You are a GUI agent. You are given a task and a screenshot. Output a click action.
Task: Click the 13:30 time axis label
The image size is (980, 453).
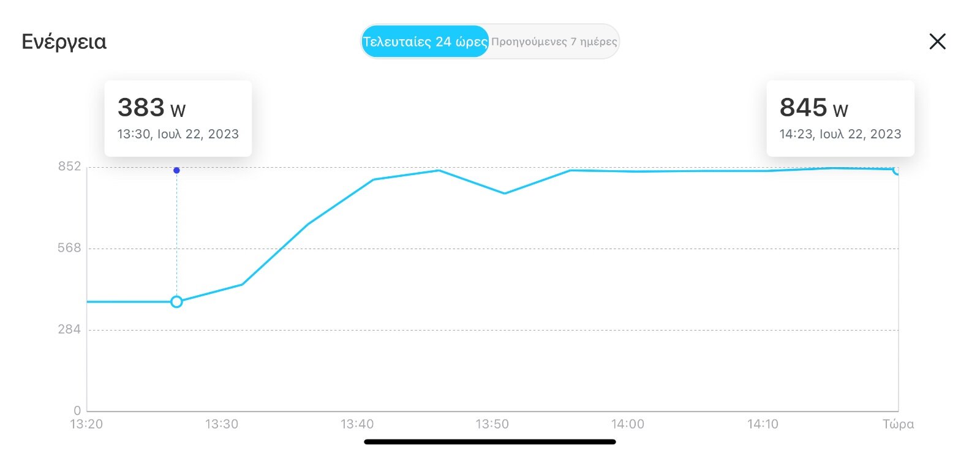tap(222, 424)
